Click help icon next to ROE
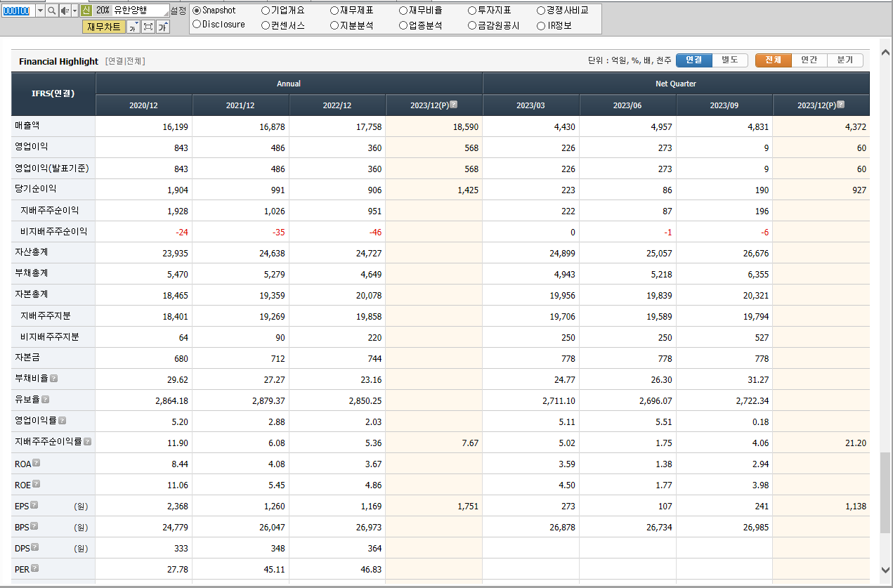893x588 pixels. tap(37, 484)
